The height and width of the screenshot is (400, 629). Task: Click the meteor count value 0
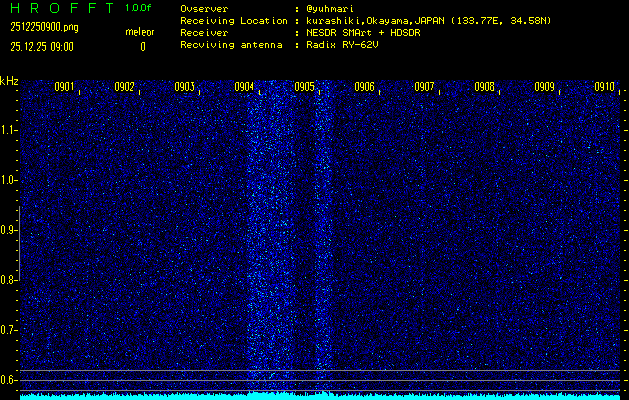pyautogui.click(x=143, y=47)
